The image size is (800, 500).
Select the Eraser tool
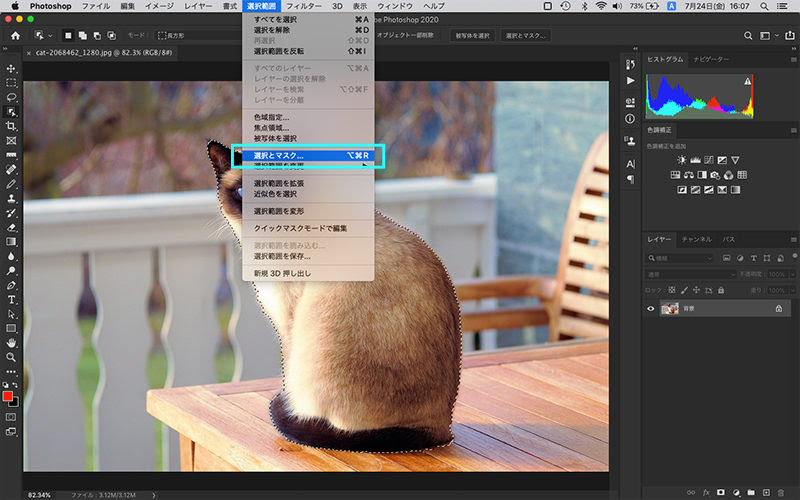[11, 227]
